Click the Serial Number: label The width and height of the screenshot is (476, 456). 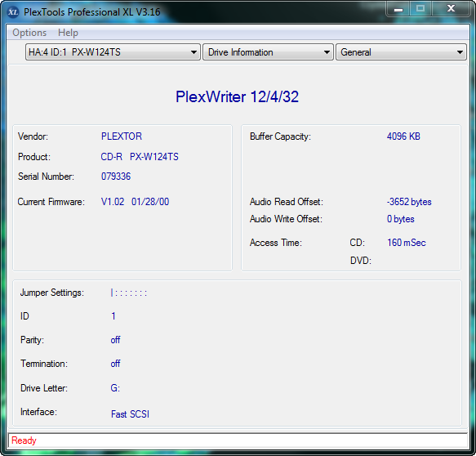tap(46, 177)
